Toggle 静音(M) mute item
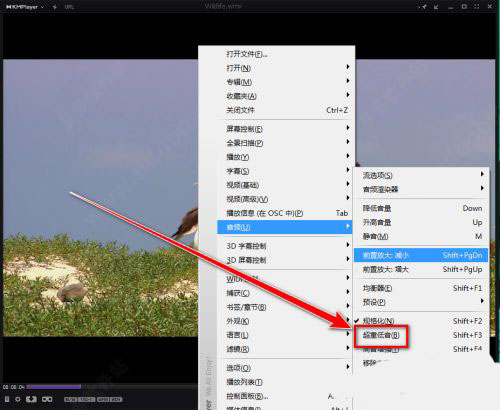 (421, 236)
